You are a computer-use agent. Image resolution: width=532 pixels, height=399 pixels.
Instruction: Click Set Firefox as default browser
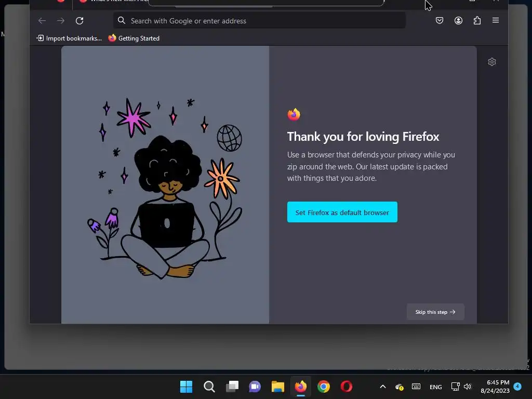[342, 212]
